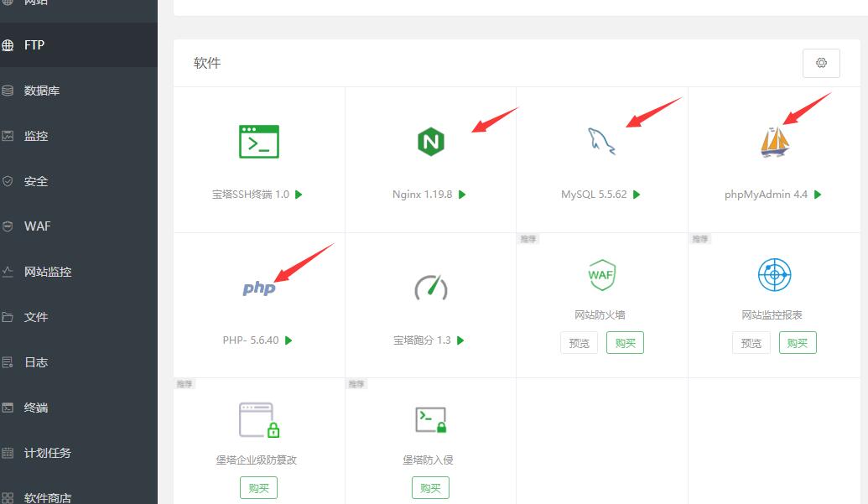The width and height of the screenshot is (868, 504).
Task: Open the 宝塔跑分 speedometer icon
Action: (x=431, y=287)
